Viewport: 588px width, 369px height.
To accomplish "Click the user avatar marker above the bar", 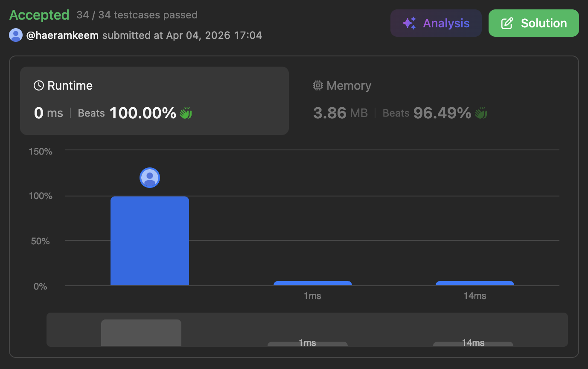I will pos(150,178).
